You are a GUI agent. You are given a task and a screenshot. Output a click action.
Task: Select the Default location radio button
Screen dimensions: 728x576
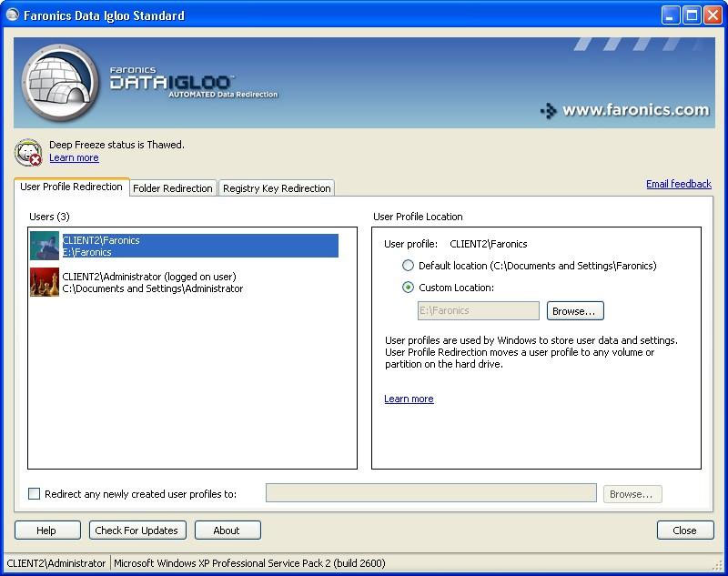point(408,266)
